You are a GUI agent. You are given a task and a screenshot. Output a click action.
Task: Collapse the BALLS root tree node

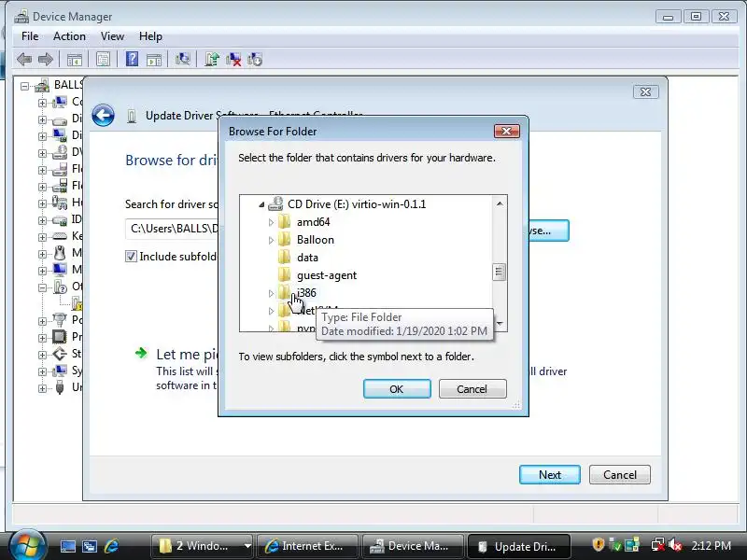pos(25,87)
